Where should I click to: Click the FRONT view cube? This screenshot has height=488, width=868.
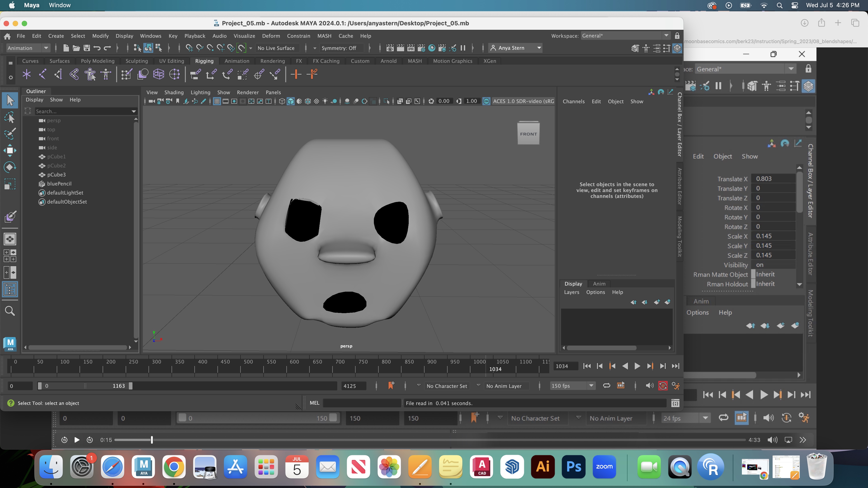click(x=528, y=133)
